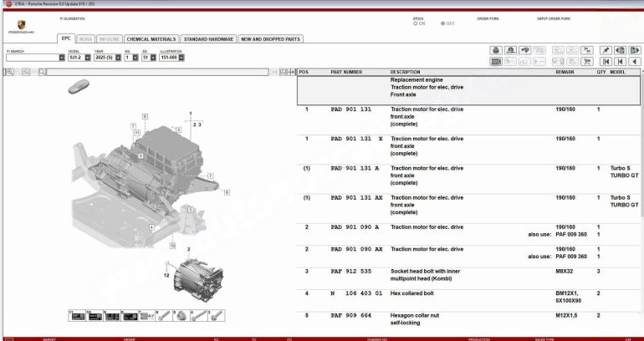The image size is (644, 341).
Task: Click the print icon in toolbar
Action: click(496, 50)
